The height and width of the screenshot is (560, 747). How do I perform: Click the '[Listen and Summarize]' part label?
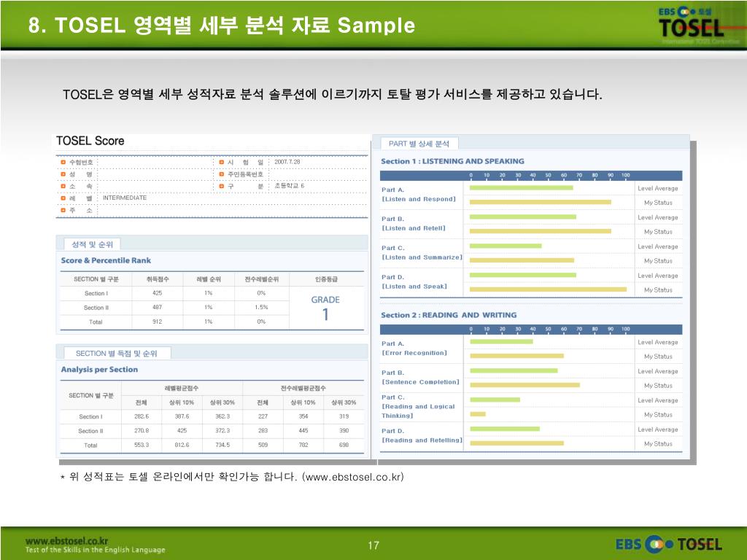tap(422, 257)
